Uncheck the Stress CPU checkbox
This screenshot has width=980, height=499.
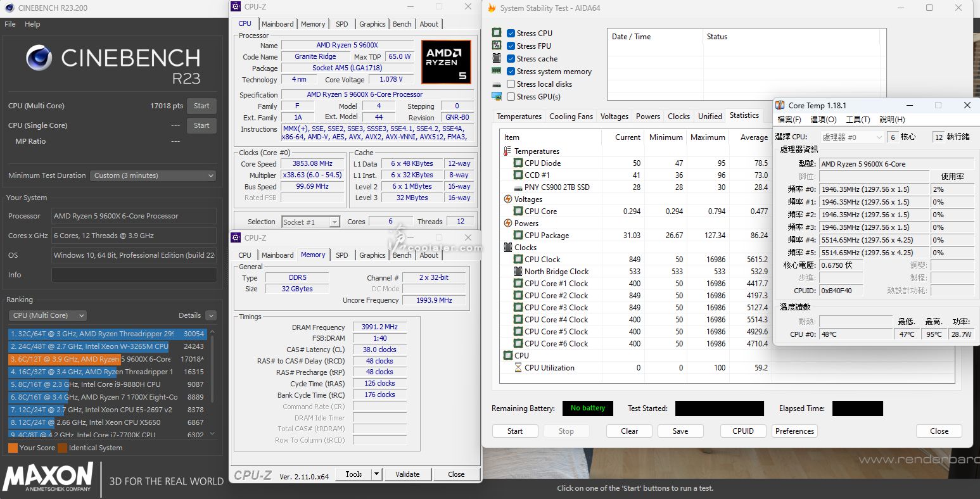tap(511, 33)
